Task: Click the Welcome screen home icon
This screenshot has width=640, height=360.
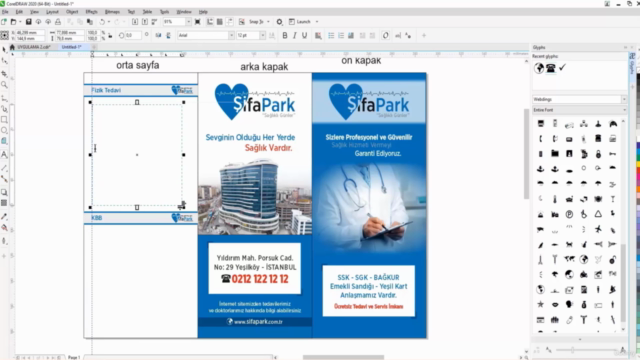Action: [12, 47]
